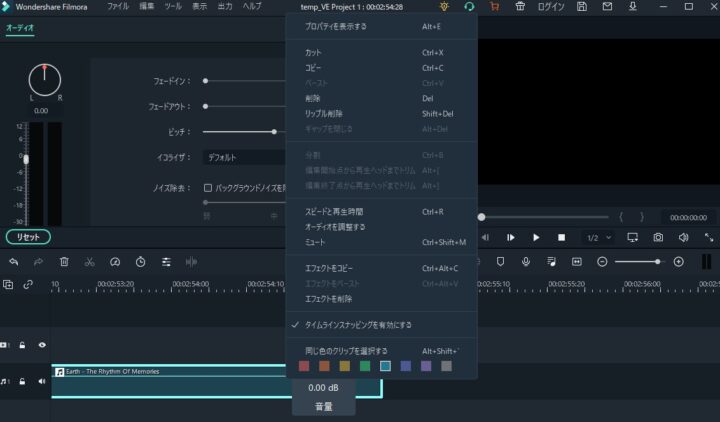Viewport: 720px width, 422px height.
Task: Open the equalizer preset dropdown
Action: coord(244,157)
